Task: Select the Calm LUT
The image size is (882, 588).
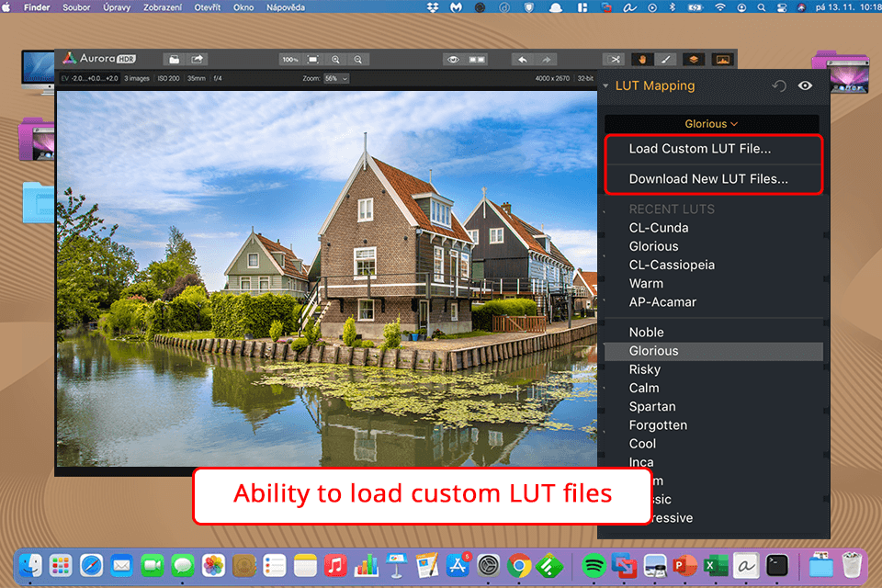Action: 643,389
